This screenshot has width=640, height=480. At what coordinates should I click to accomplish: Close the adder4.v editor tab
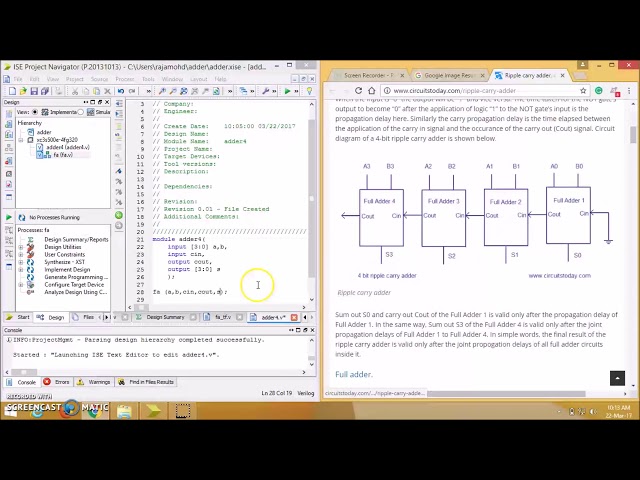click(294, 317)
